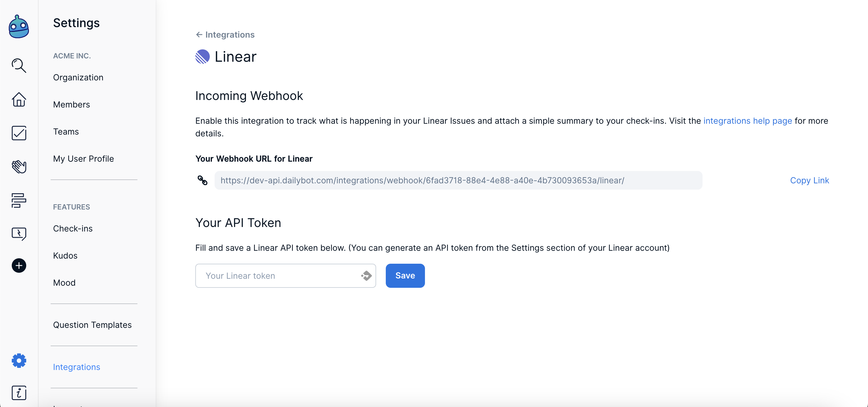Click the DailyBot robot logo
Screen dimensions: 868x407
coord(19,26)
